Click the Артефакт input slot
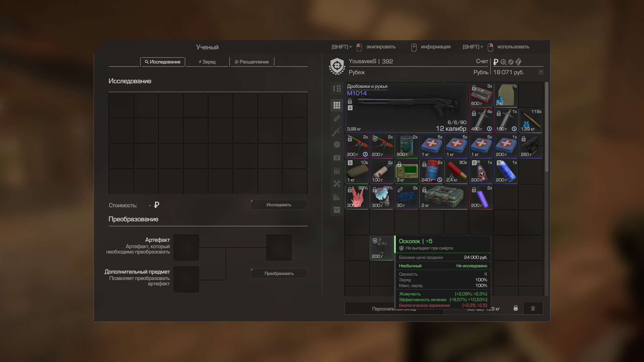This screenshot has width=644, height=362. tap(186, 247)
